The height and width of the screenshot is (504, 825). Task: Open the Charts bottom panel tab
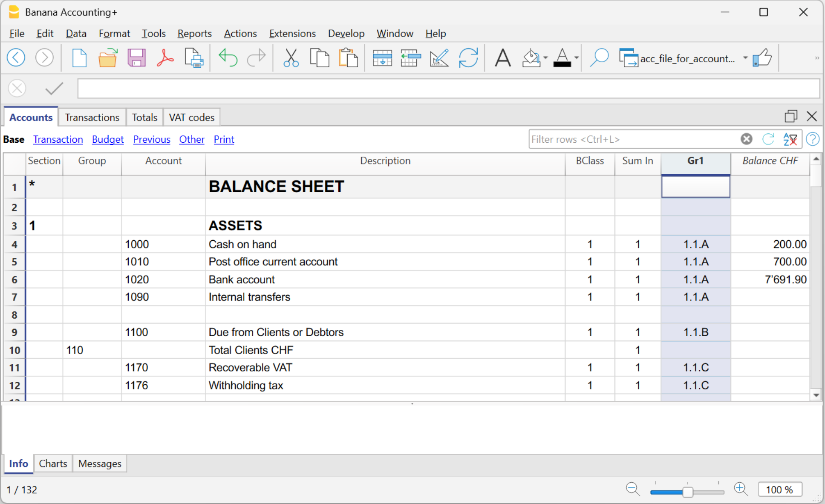click(x=53, y=464)
